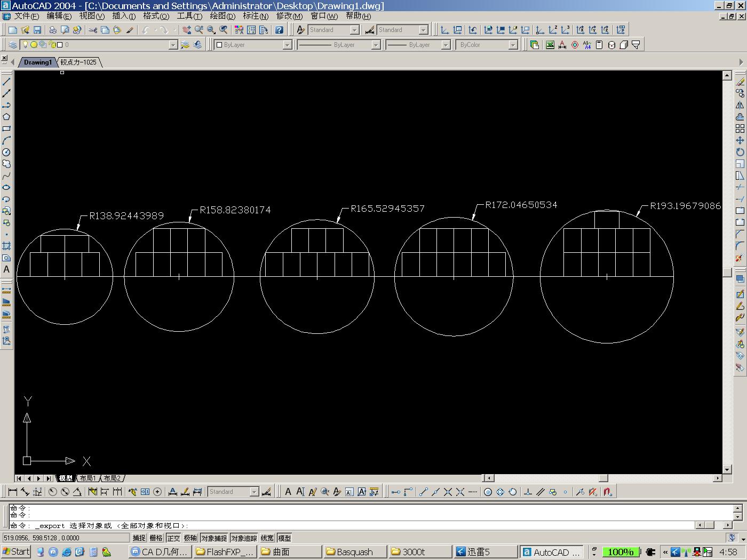Viewport: 747px width, 560px height.
Task: Select the Circle draw tool
Action: 6,152
